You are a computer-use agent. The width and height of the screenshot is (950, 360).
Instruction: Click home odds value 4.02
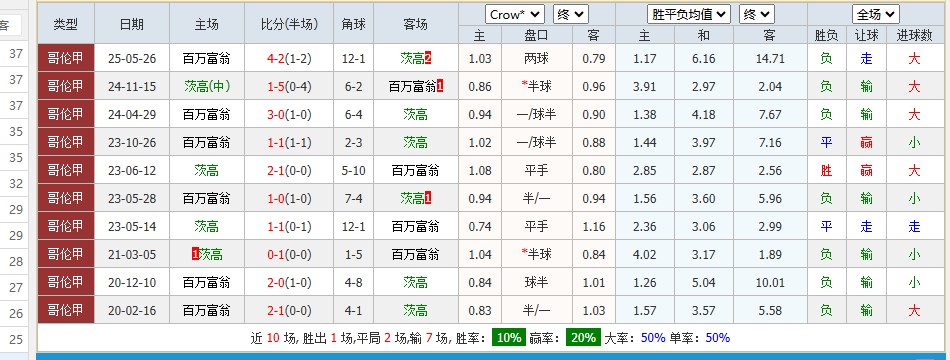click(644, 255)
